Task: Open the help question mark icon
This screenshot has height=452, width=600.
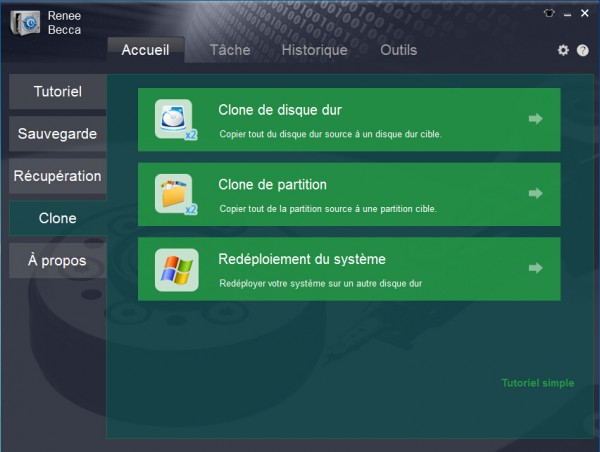Action: (582, 50)
